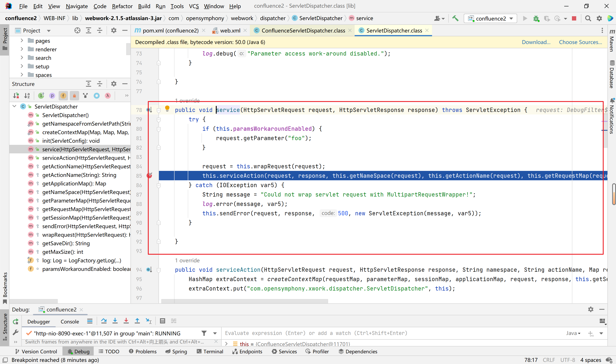The image size is (616, 364).
Task: Collapse all in Project panel
Action: 100,30
